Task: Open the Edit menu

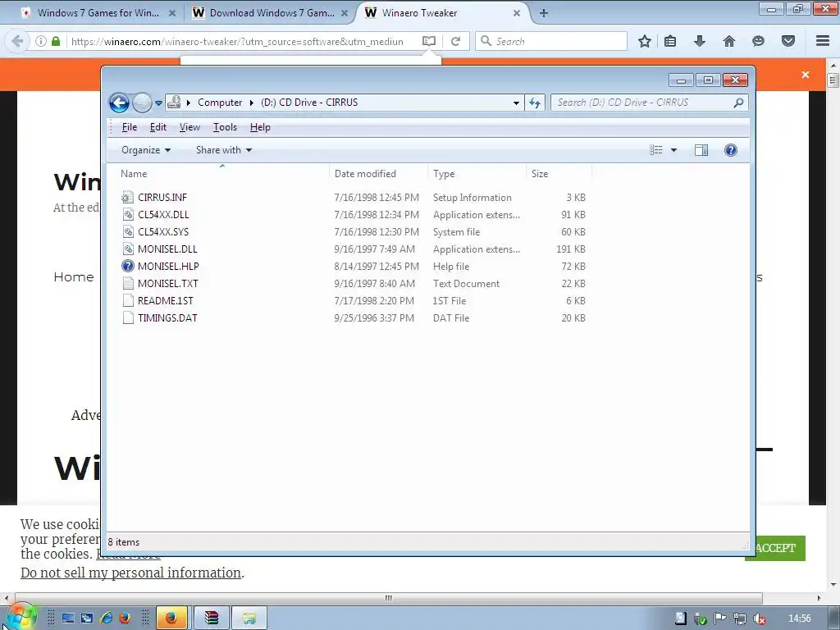Action: click(158, 127)
